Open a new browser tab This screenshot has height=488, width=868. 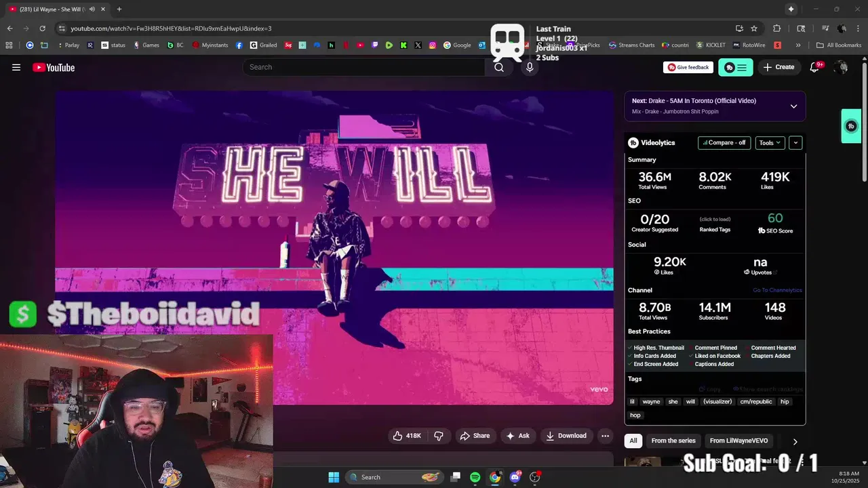[119, 9]
